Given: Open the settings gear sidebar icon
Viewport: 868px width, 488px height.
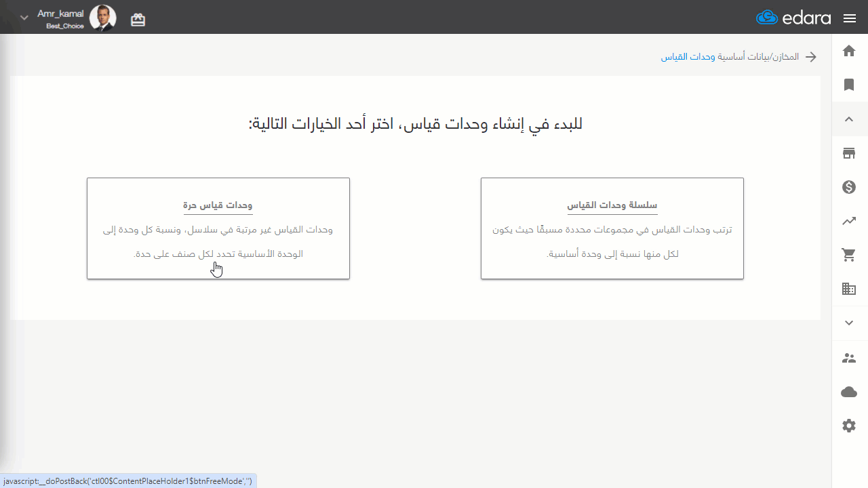Looking at the screenshot, I should click(849, 426).
